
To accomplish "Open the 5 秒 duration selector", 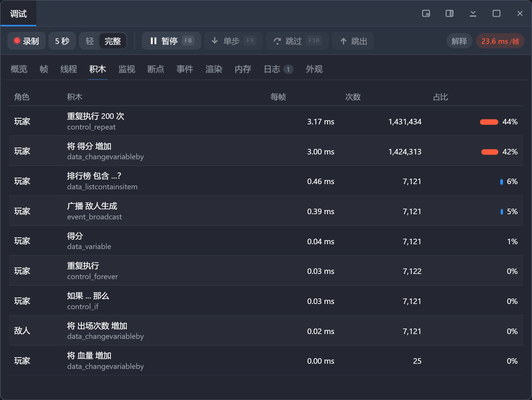I will click(62, 41).
